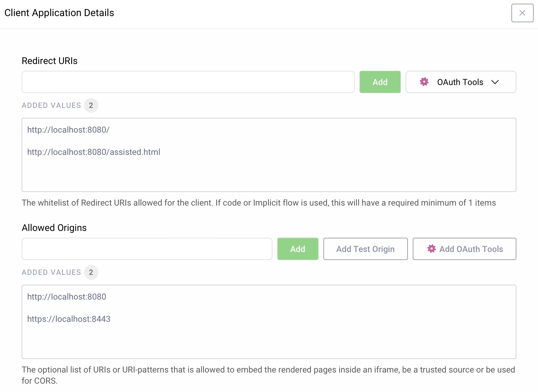Click the Client Application Details title
Screen dimensions: 538x392
59,13
